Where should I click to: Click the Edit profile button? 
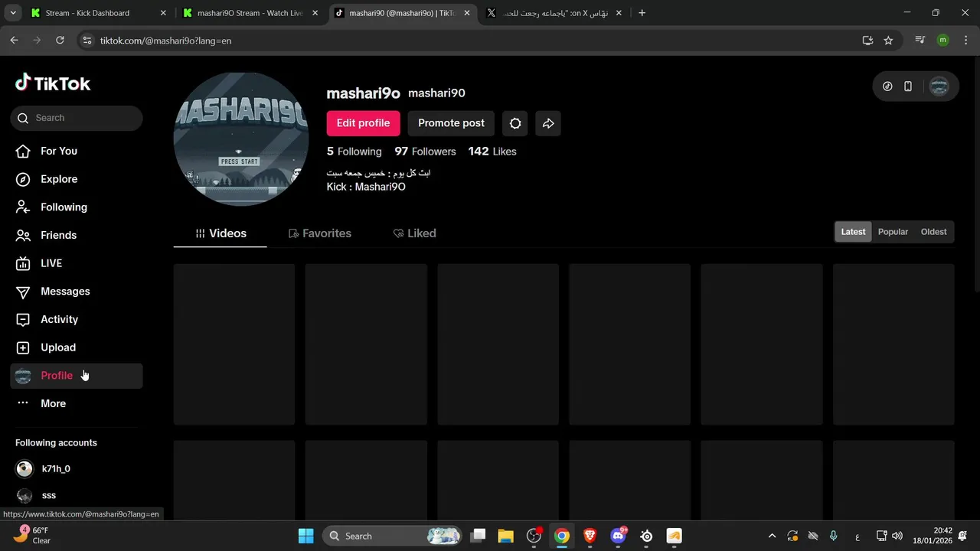363,123
